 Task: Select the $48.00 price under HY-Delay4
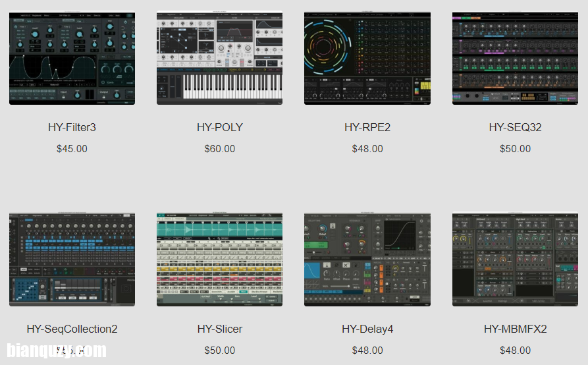coord(367,351)
